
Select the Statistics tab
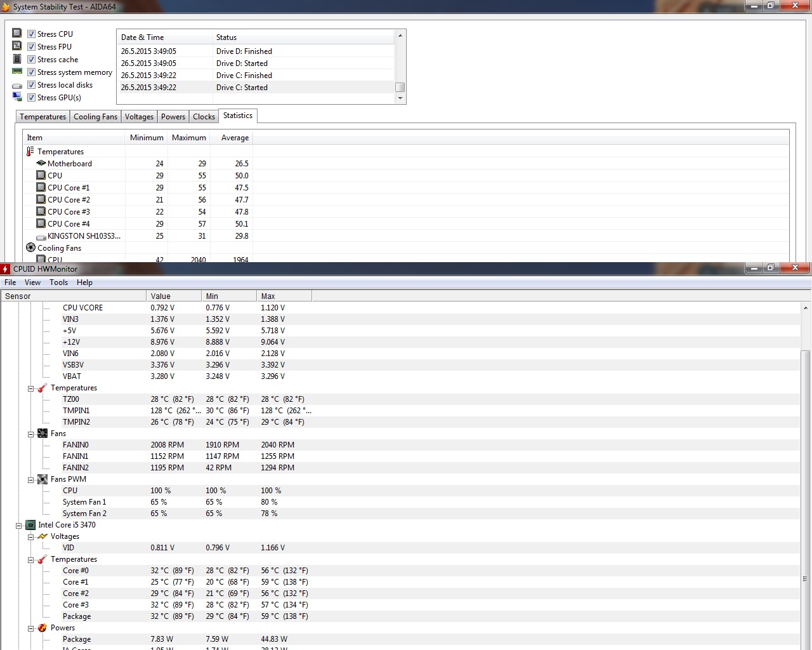point(238,116)
